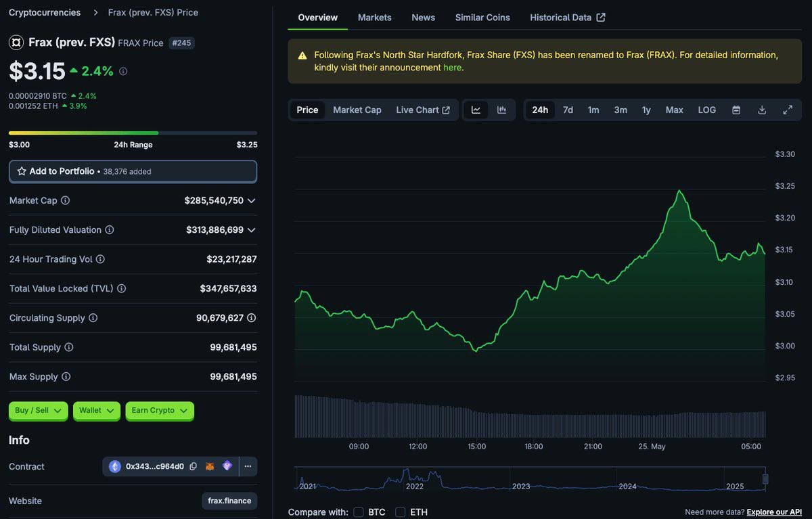This screenshot has width=812, height=519.
Task: Click the warning triangle icon in announcement banner
Action: [301, 55]
